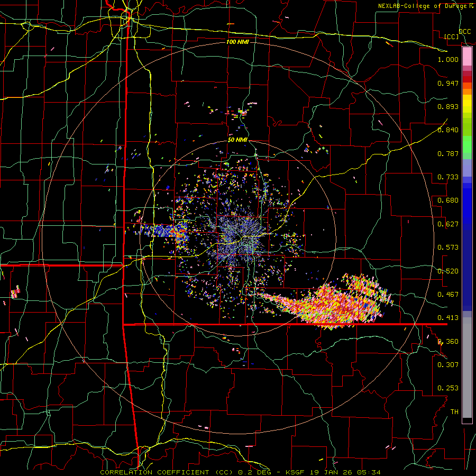Click the 0.253 scale value
476x476 pixels.
click(x=448, y=388)
